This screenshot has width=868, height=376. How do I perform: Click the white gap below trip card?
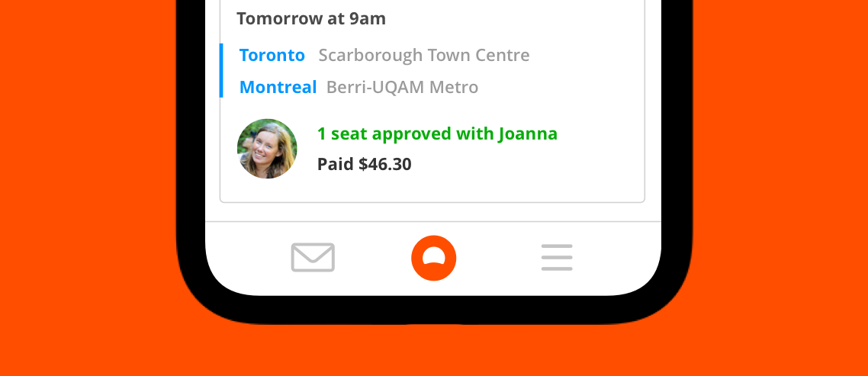[433, 212]
